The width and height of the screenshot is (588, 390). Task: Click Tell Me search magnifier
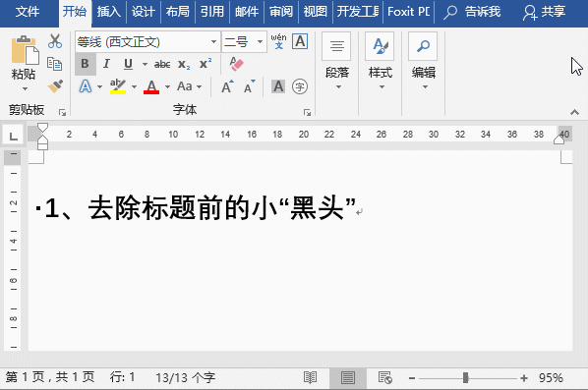coord(450,12)
